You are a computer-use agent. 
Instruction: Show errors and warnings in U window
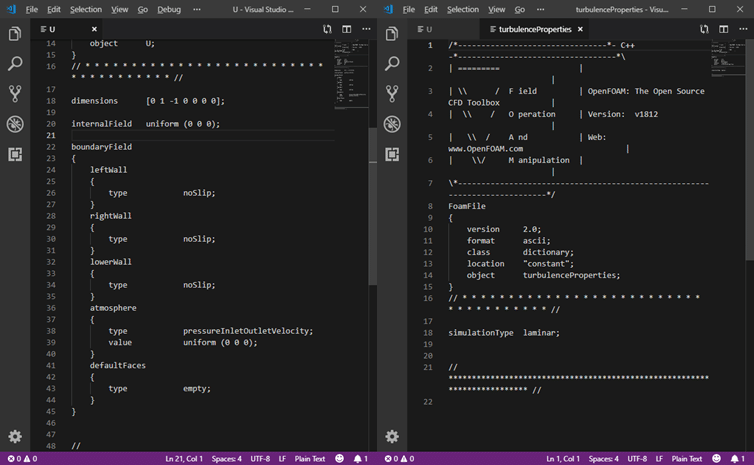[22, 459]
